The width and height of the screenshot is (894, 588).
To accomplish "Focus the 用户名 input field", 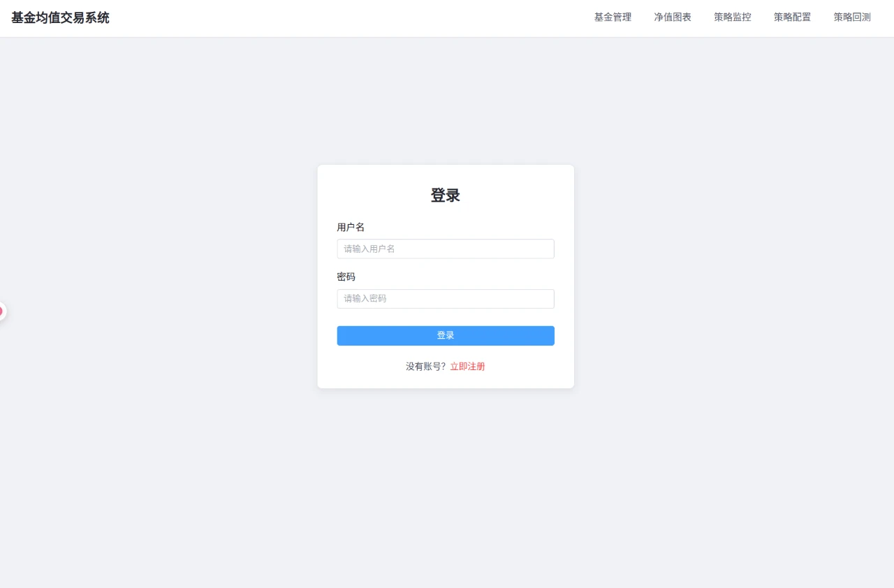I will click(x=446, y=249).
